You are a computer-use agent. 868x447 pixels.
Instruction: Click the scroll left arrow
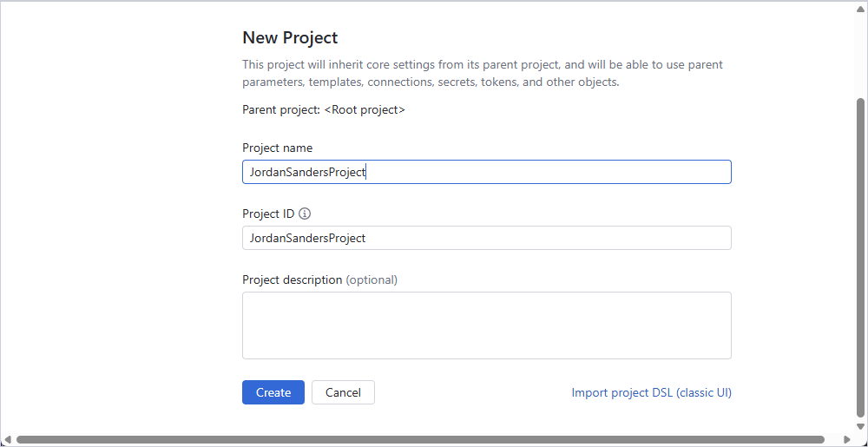click(x=7, y=439)
